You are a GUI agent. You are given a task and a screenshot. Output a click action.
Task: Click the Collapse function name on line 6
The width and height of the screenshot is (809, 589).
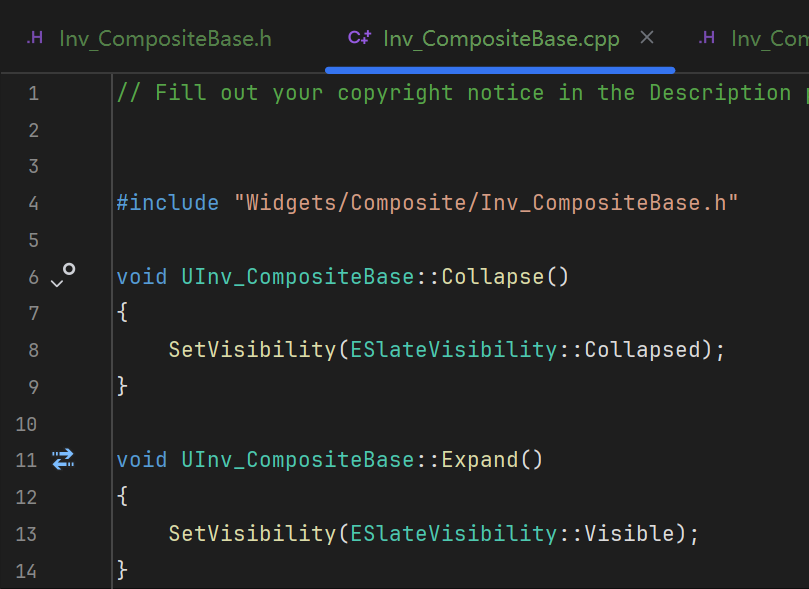tap(493, 277)
